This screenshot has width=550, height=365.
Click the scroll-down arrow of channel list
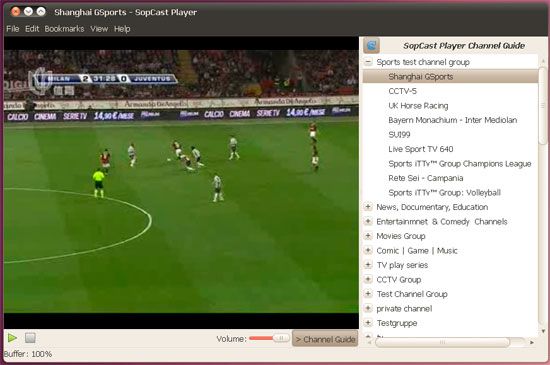click(543, 331)
